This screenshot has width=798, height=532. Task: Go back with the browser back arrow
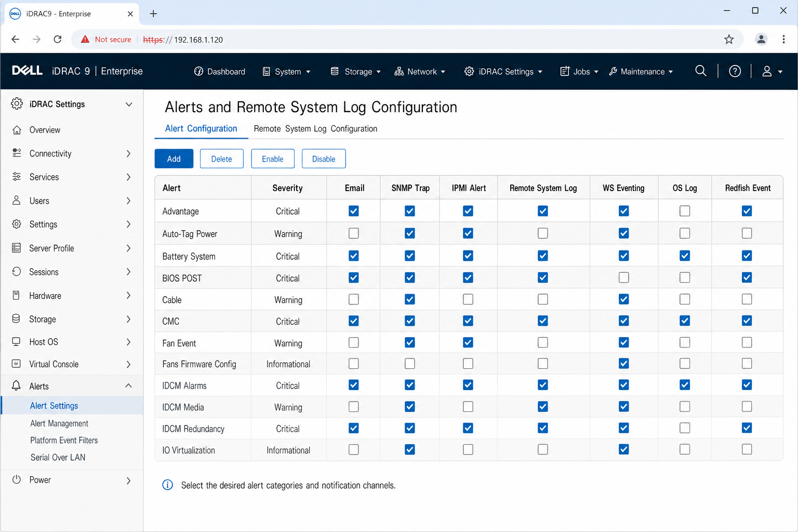(x=16, y=39)
